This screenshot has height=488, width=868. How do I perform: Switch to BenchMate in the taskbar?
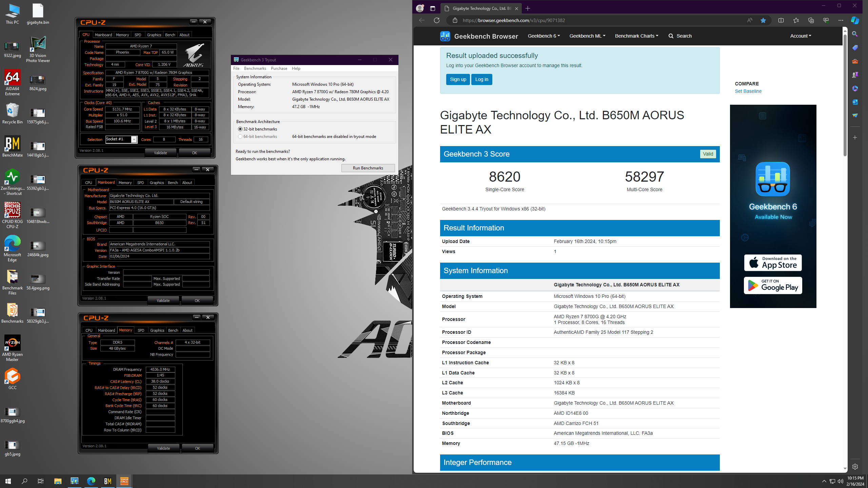(108, 481)
